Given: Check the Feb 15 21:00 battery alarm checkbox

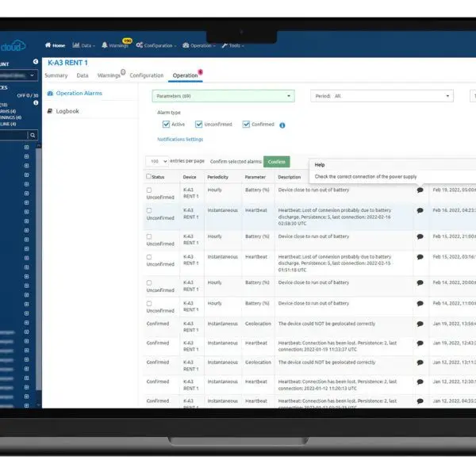Looking at the screenshot, I should pyautogui.click(x=149, y=236).
